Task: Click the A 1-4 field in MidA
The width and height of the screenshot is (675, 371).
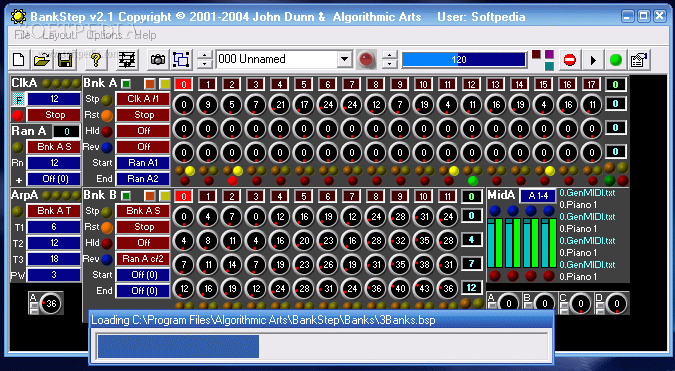Action: click(538, 196)
